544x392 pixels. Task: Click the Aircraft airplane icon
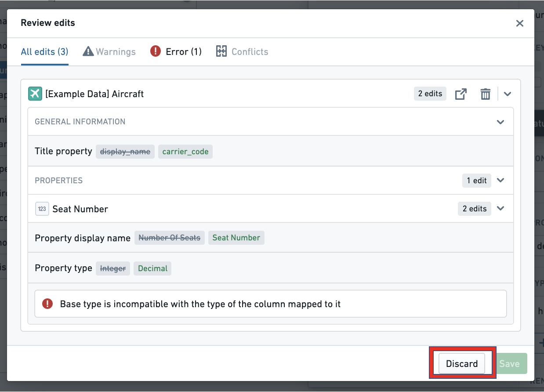coord(35,94)
